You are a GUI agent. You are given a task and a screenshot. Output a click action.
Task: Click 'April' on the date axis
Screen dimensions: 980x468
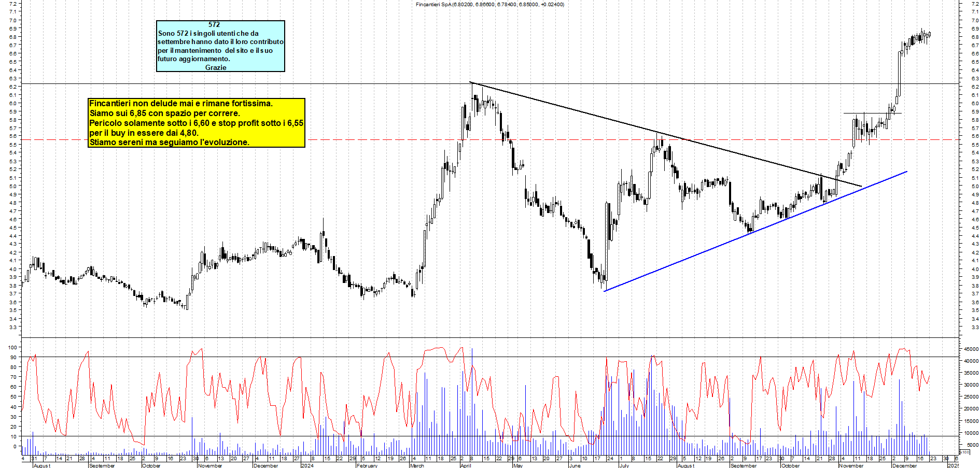[465, 465]
